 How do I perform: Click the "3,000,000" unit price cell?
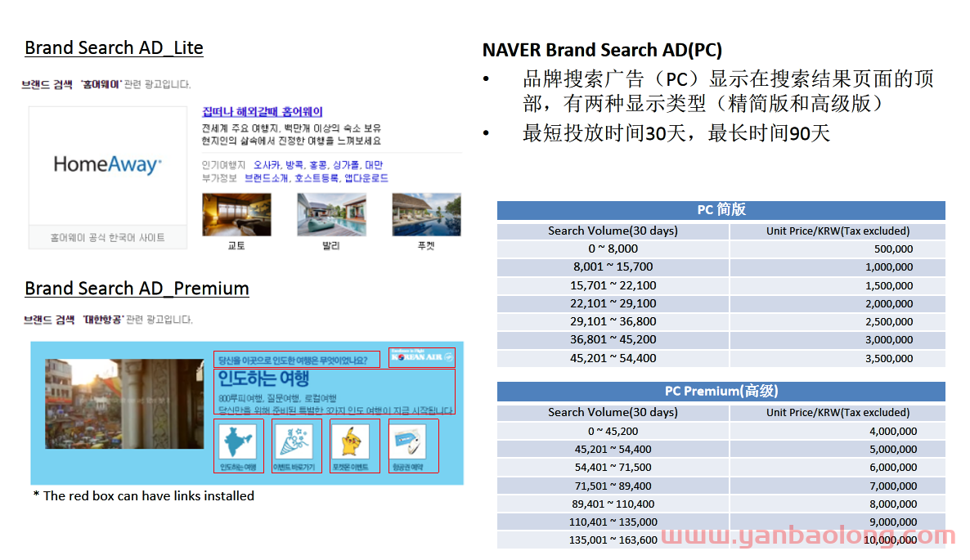tap(838, 339)
